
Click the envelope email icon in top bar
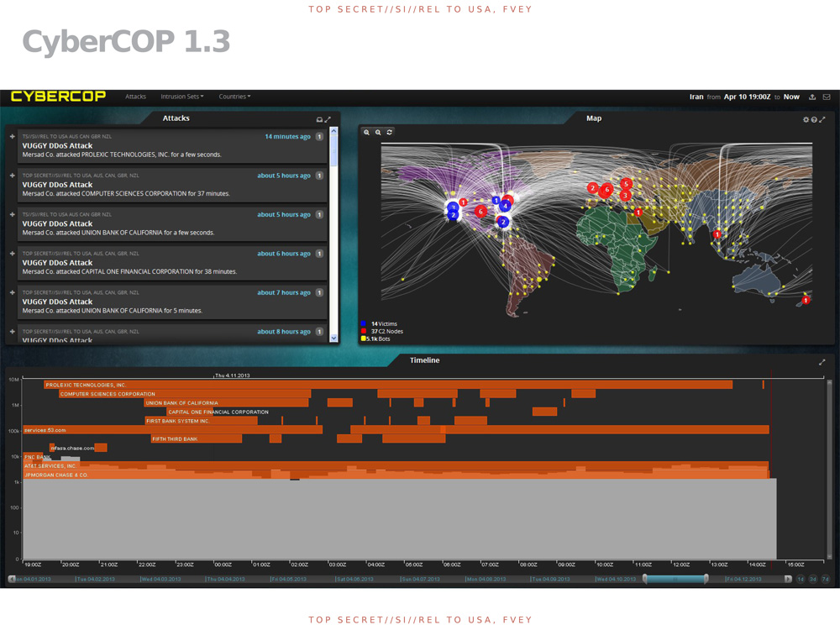pyautogui.click(x=827, y=97)
